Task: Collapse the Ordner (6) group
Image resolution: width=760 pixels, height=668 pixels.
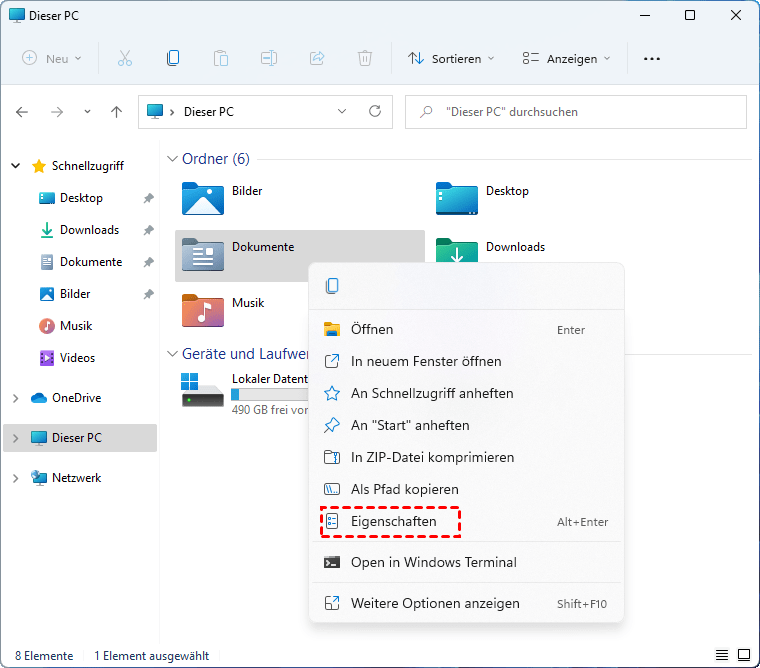Action: [x=172, y=159]
